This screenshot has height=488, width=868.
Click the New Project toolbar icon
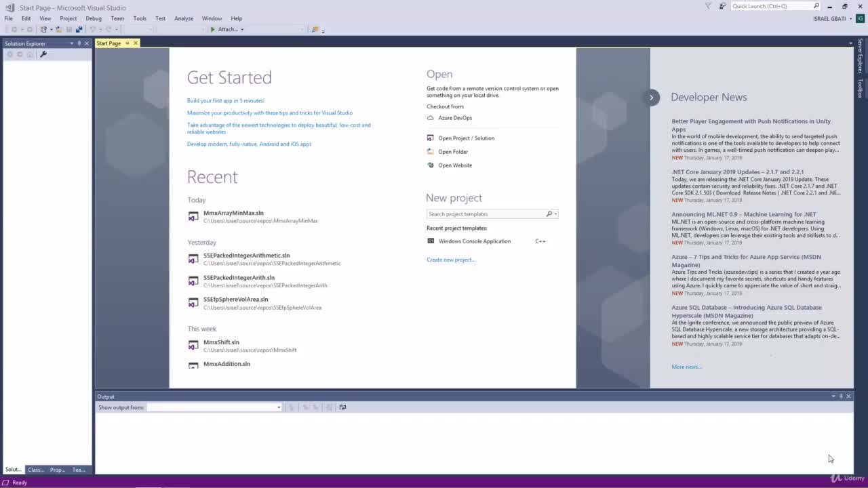pos(44,29)
